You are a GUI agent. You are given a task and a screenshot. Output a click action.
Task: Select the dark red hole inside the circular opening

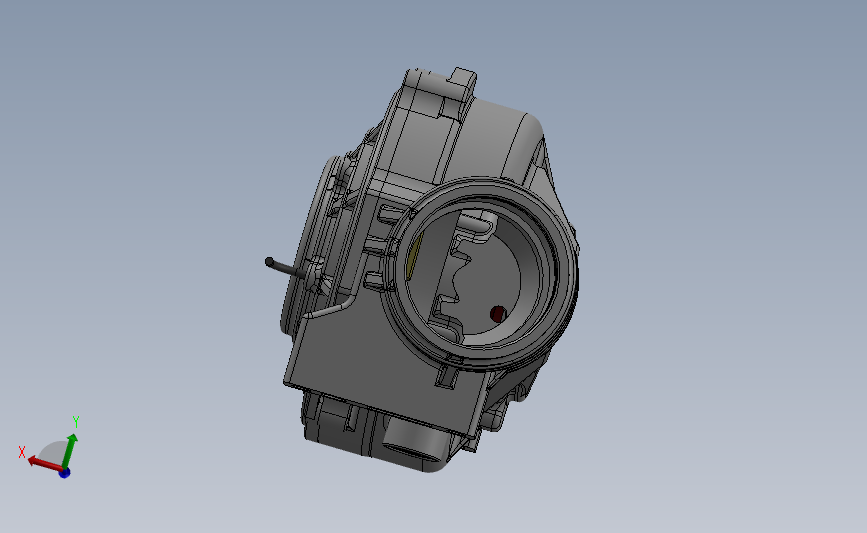tap(498, 315)
